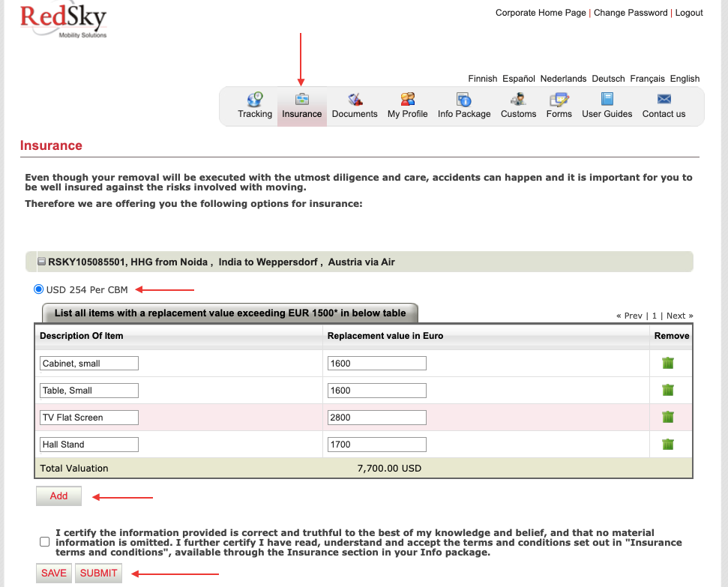Screen dimensions: 728x587
Task: Click the Change Password link
Action: (631, 13)
